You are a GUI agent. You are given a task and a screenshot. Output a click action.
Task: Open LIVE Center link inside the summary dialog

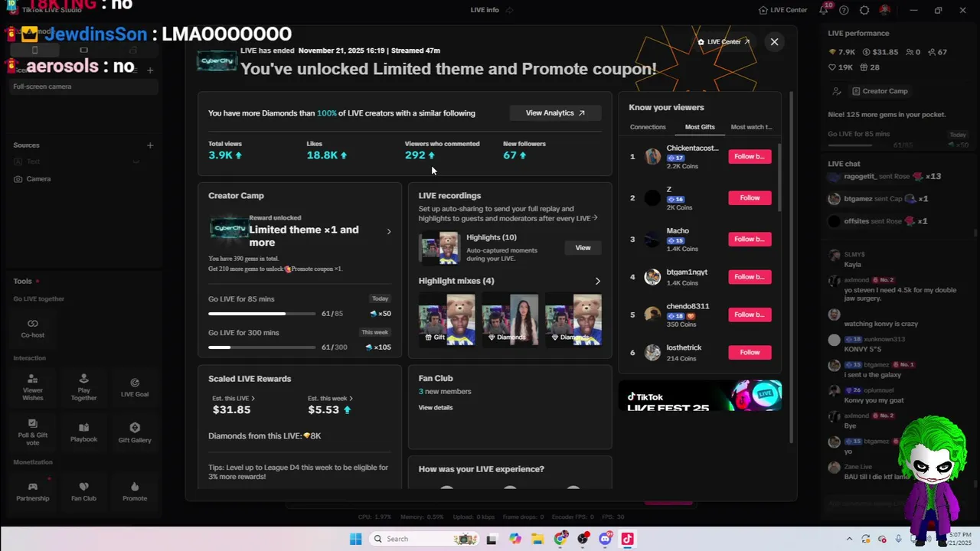point(724,42)
